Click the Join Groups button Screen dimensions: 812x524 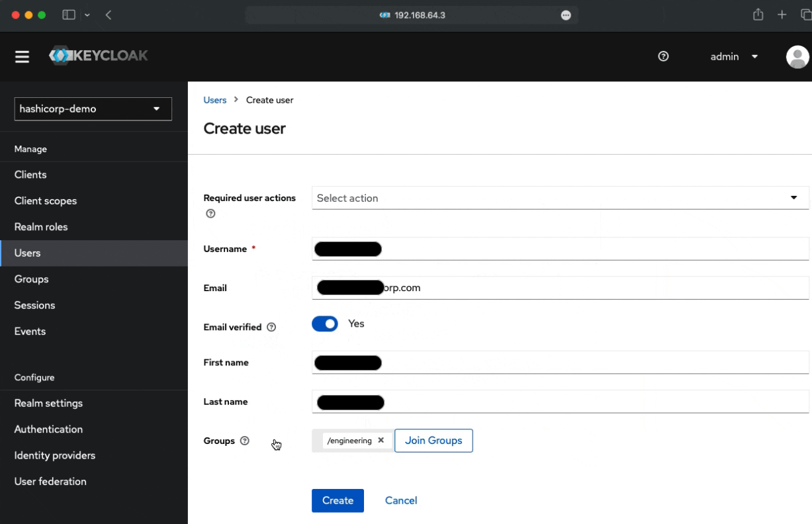click(433, 441)
